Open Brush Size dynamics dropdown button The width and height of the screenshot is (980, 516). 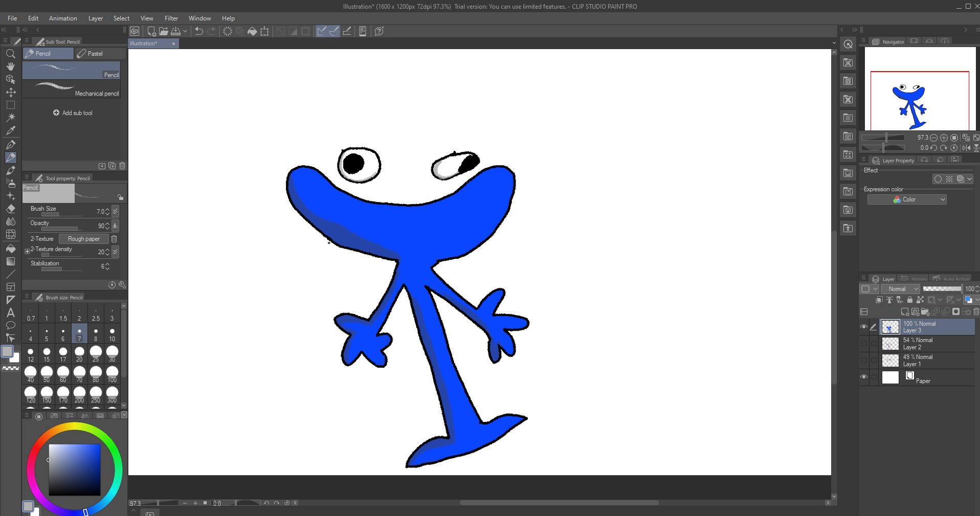tap(116, 211)
